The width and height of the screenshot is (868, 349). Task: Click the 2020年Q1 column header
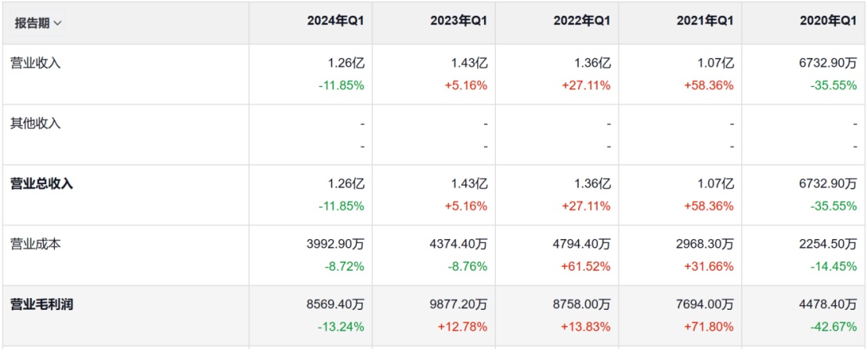coord(828,22)
